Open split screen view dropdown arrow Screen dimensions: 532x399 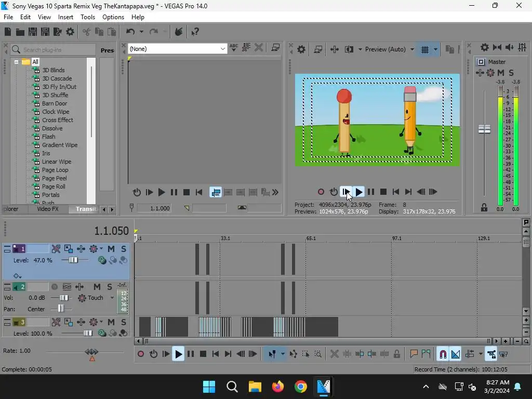(360, 49)
